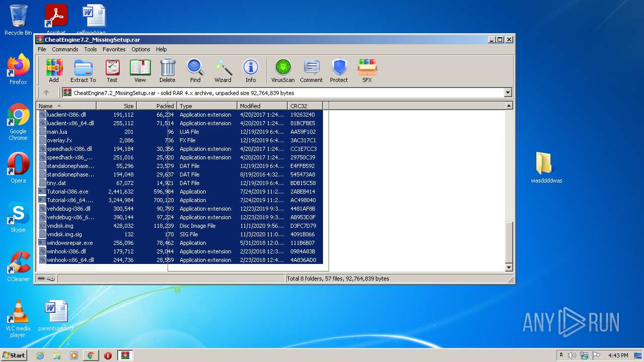Image resolution: width=644 pixels, height=362 pixels.
Task: Open CCleaner desktop shortcut
Action: click(18, 266)
